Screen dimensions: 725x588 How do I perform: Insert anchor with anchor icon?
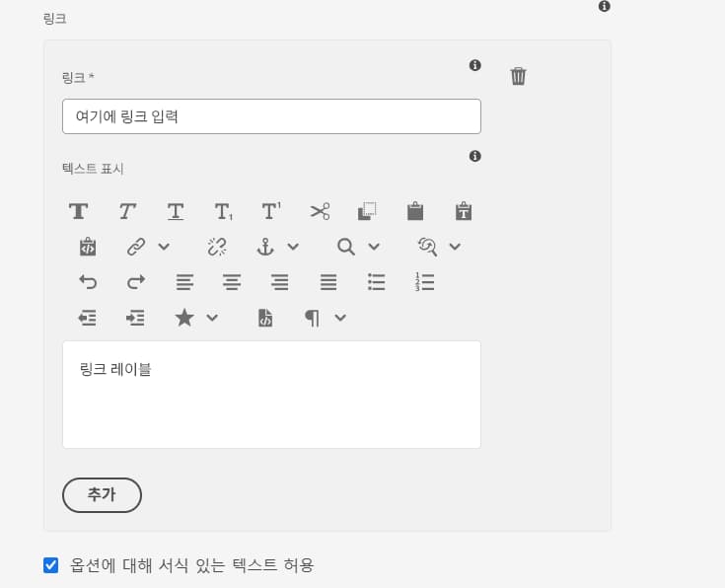click(265, 247)
